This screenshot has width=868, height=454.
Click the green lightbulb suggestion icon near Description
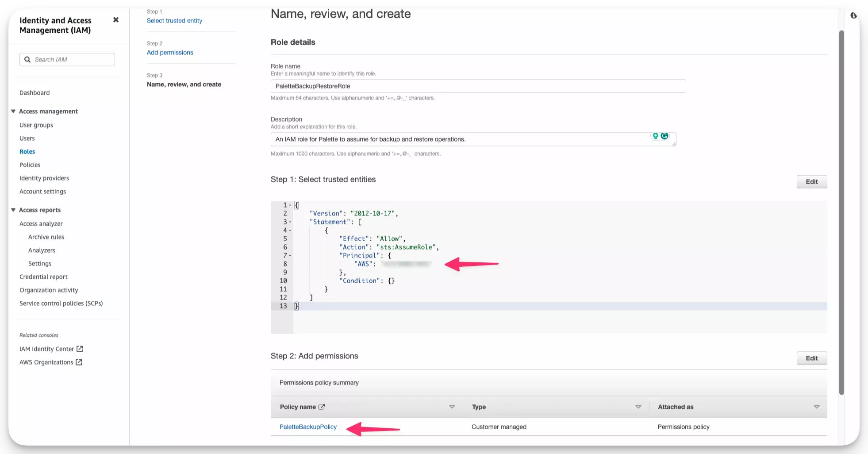click(655, 136)
